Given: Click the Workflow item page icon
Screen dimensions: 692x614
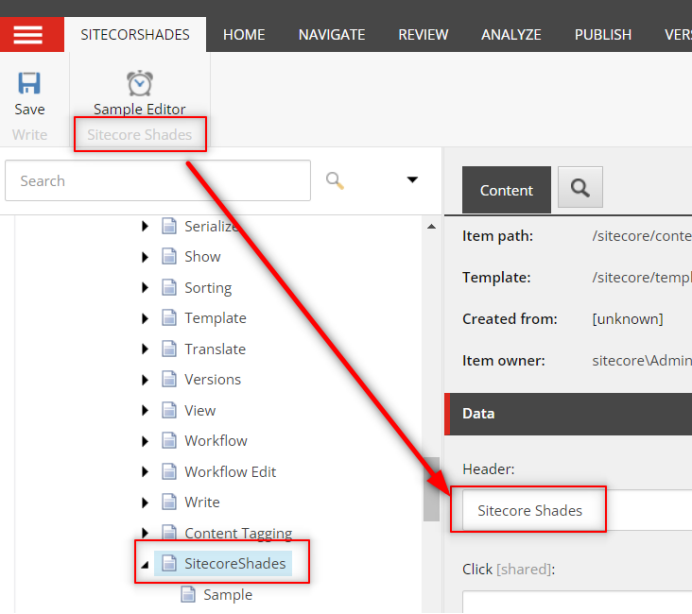Looking at the screenshot, I should tap(169, 441).
